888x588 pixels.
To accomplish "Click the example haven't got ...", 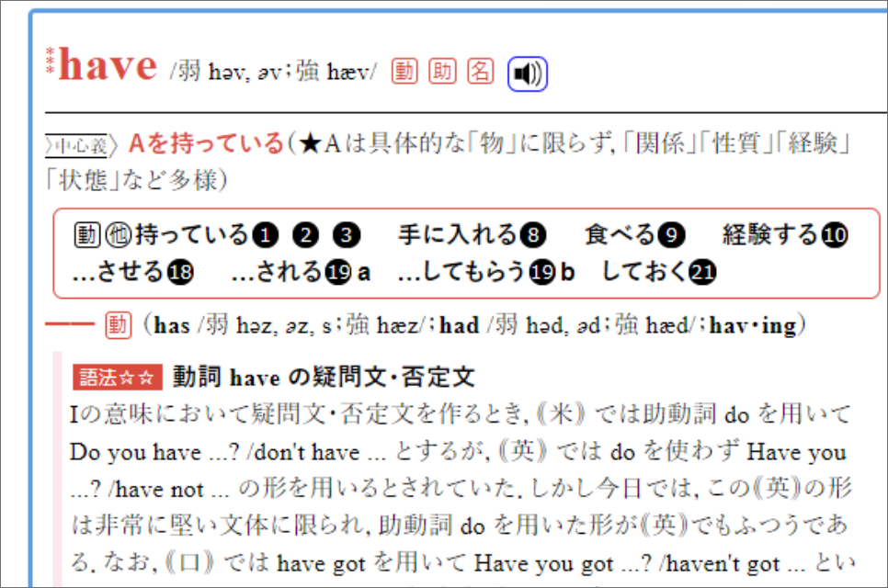I will coord(724,564).
